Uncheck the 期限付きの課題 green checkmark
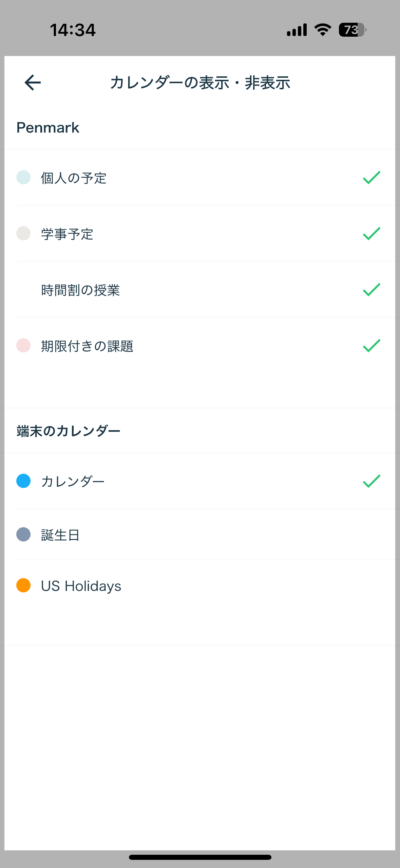Image resolution: width=400 pixels, height=868 pixels. pos(372,346)
